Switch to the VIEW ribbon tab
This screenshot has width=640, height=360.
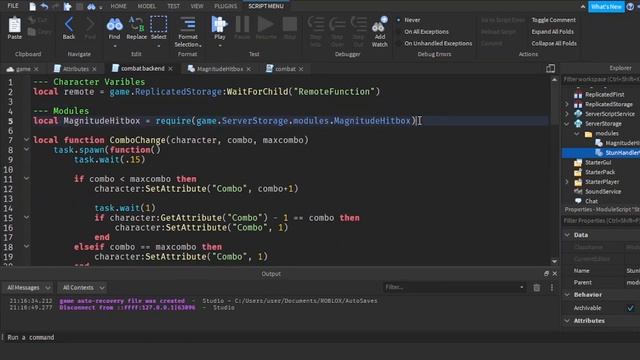point(197,6)
